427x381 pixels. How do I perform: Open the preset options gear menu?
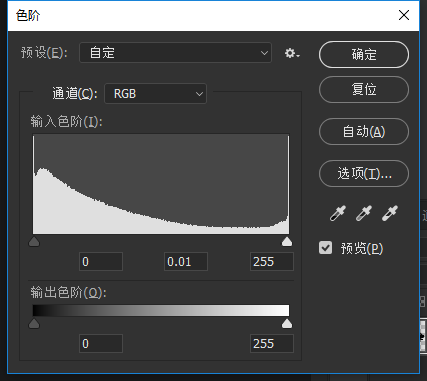coord(292,53)
